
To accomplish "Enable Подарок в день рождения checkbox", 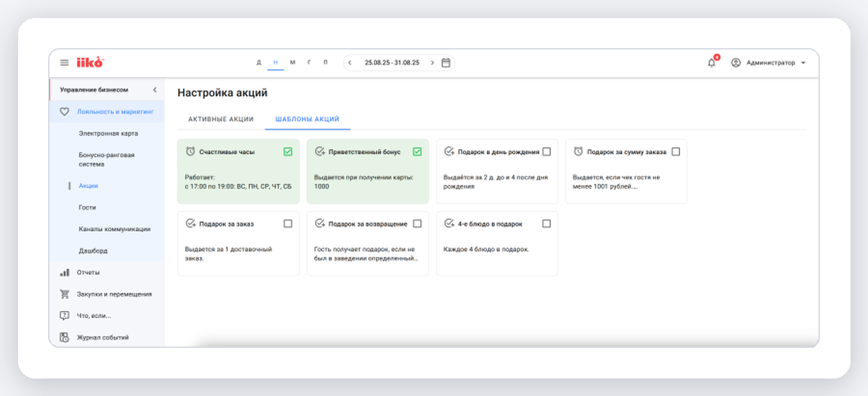I will pos(546,152).
